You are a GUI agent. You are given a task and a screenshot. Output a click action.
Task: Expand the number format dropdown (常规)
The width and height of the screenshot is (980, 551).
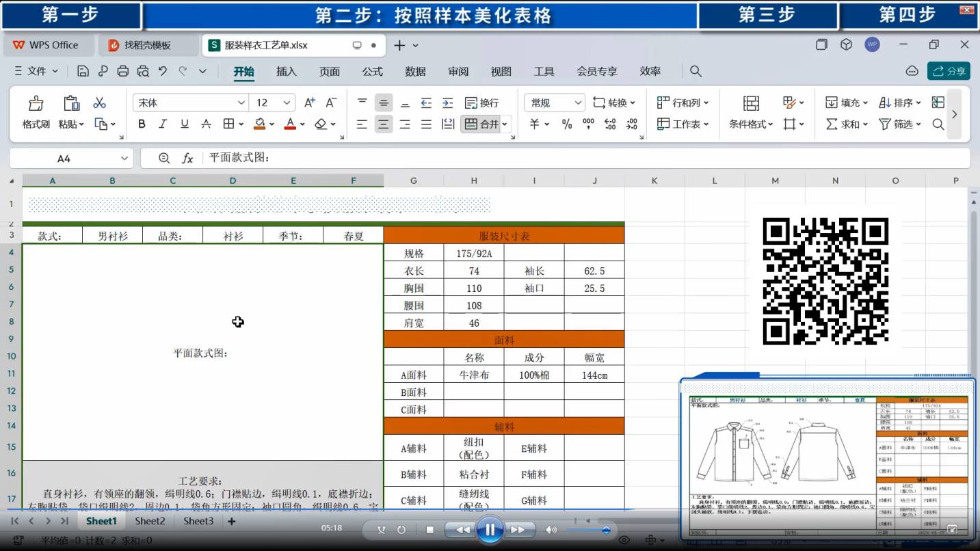578,103
